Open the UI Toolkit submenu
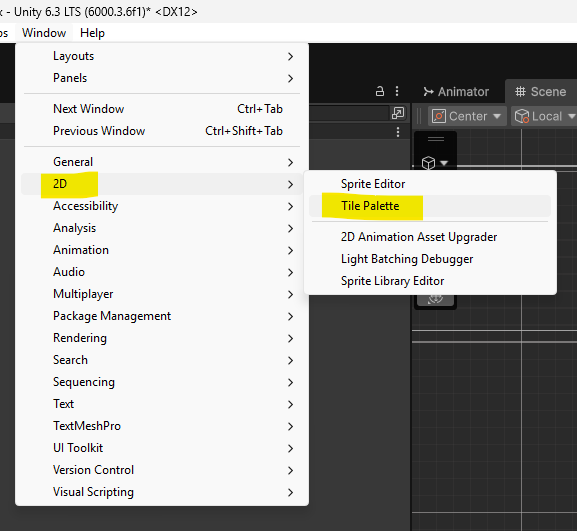The image size is (577, 531). 162,448
